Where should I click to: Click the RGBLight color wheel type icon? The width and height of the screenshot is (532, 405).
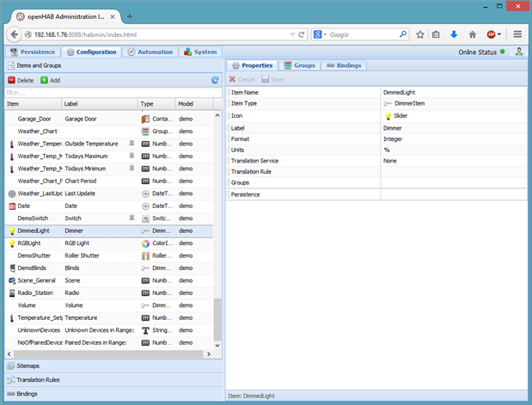click(x=145, y=243)
